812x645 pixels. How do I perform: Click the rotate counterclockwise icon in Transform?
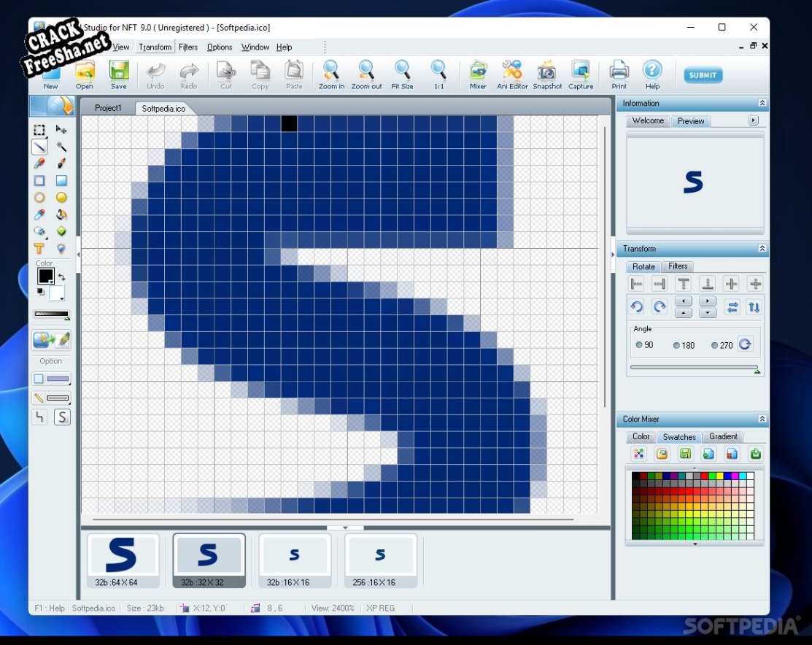[x=637, y=306]
